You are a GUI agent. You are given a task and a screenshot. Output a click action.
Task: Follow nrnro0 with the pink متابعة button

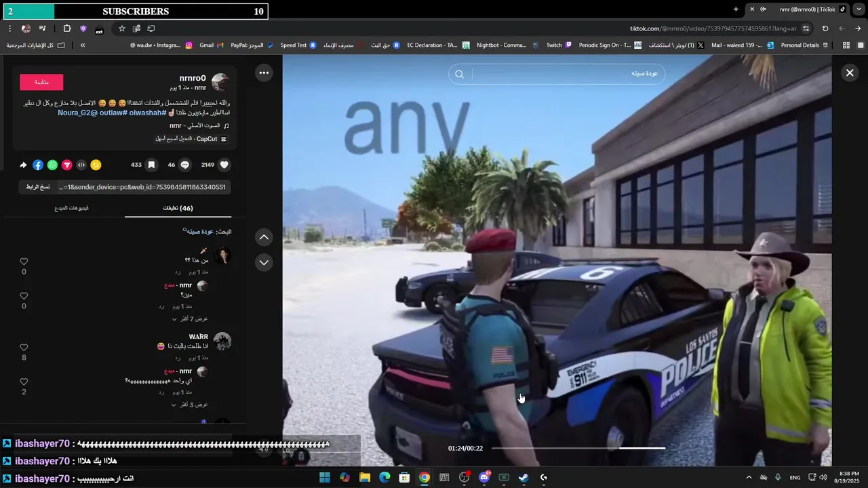click(41, 82)
